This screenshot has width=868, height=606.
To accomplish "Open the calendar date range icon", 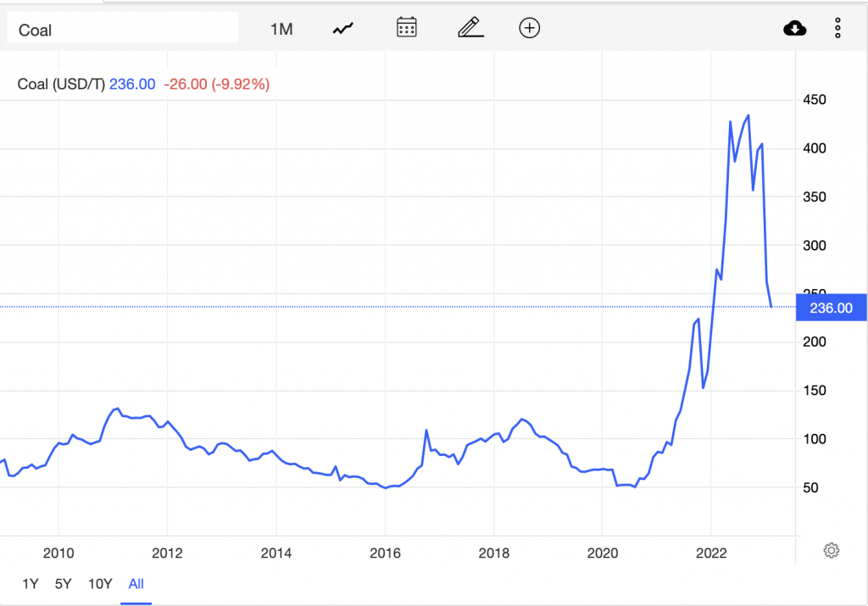I will 406,28.
